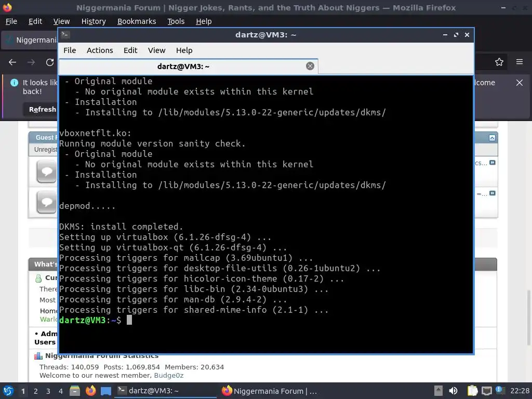
Task: Click the go-to-last-post icon in the first forum row
Action: [x=493, y=163]
